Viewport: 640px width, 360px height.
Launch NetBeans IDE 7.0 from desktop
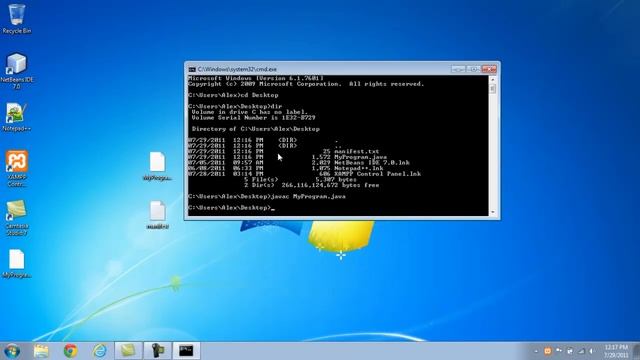tap(16, 71)
